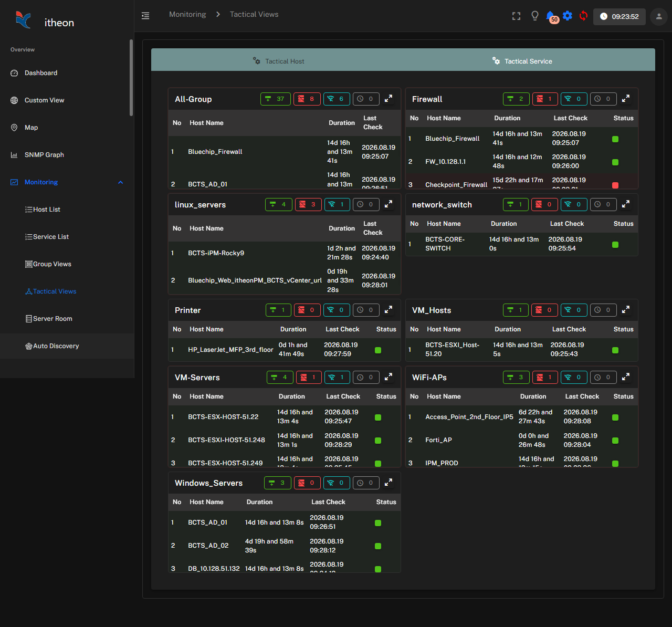
Task: Click the green status indicator for Forti_AP
Action: (x=615, y=441)
